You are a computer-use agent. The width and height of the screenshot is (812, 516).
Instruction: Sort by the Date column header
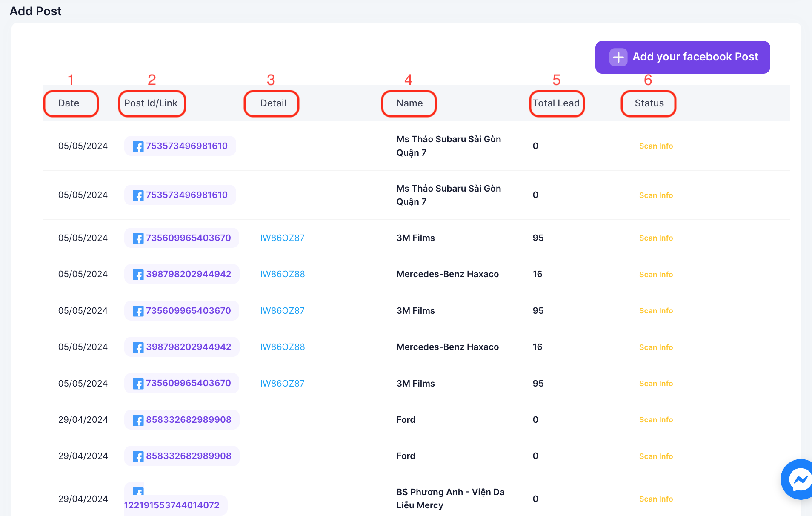69,103
